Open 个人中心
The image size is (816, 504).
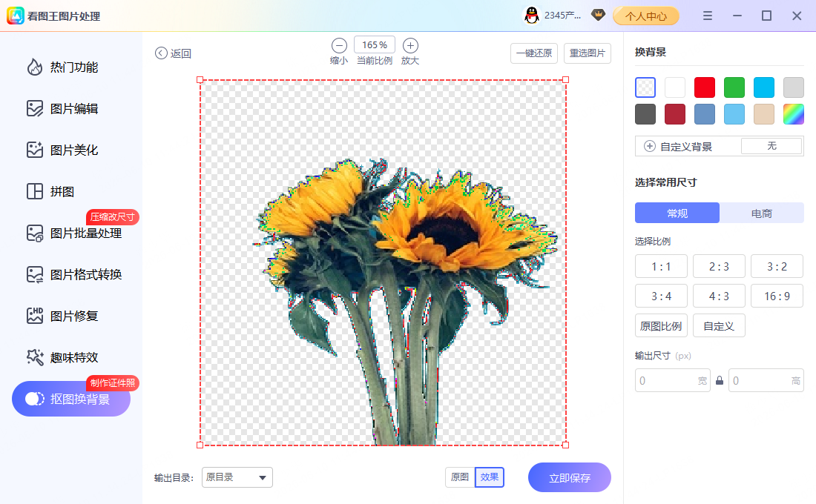pyautogui.click(x=646, y=16)
